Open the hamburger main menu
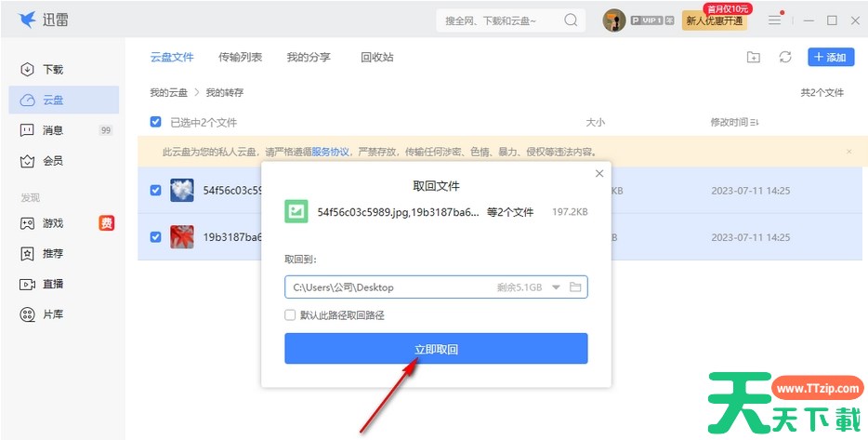 (775, 20)
